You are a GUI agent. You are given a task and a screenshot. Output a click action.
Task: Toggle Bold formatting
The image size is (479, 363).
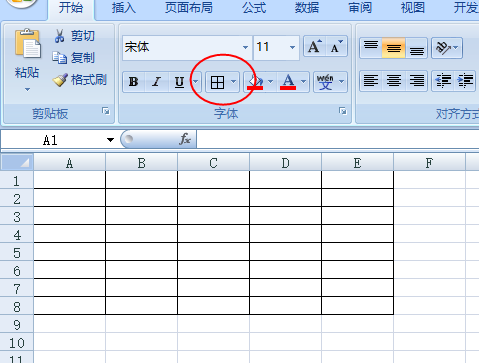tap(134, 82)
